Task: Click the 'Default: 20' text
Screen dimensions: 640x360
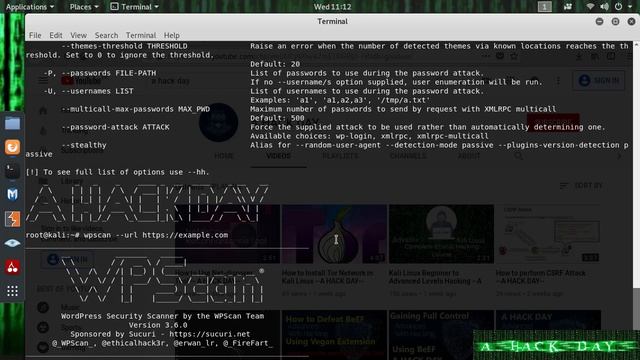Action: [x=275, y=64]
